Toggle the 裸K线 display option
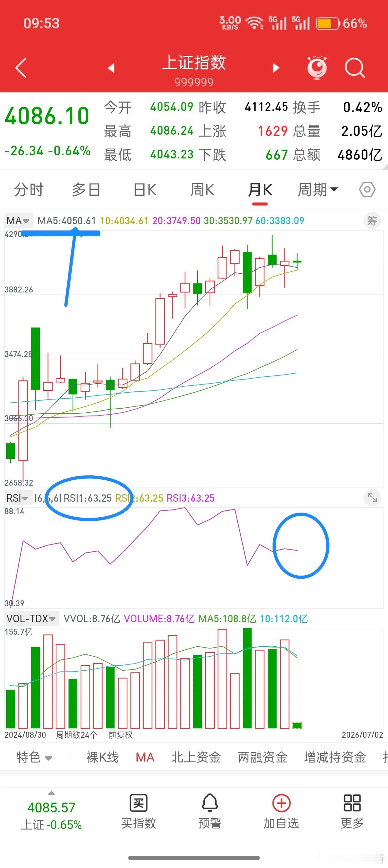This screenshot has width=388, height=868. pos(102,757)
